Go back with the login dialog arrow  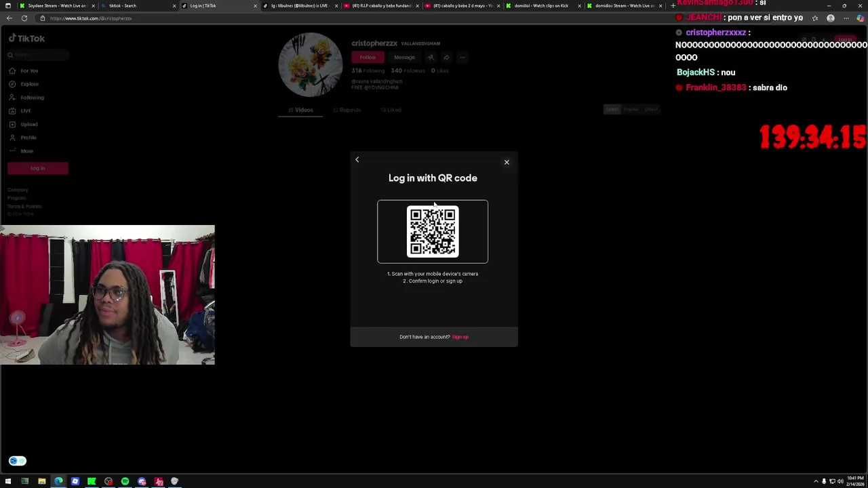click(357, 160)
